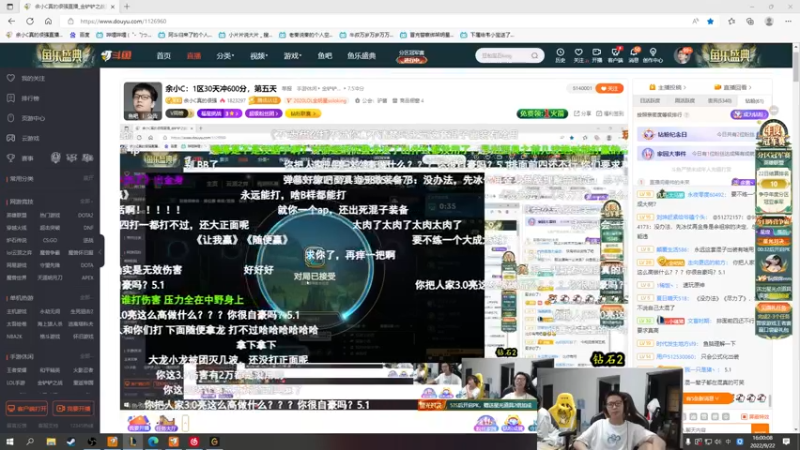
Task: Click the Douyu logo in header
Action: (117, 56)
